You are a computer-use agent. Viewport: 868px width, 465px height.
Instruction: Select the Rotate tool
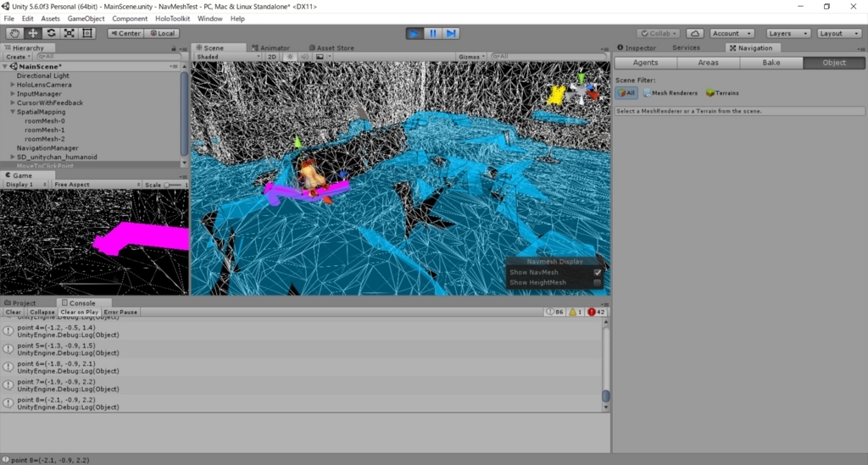pyautogui.click(x=51, y=33)
